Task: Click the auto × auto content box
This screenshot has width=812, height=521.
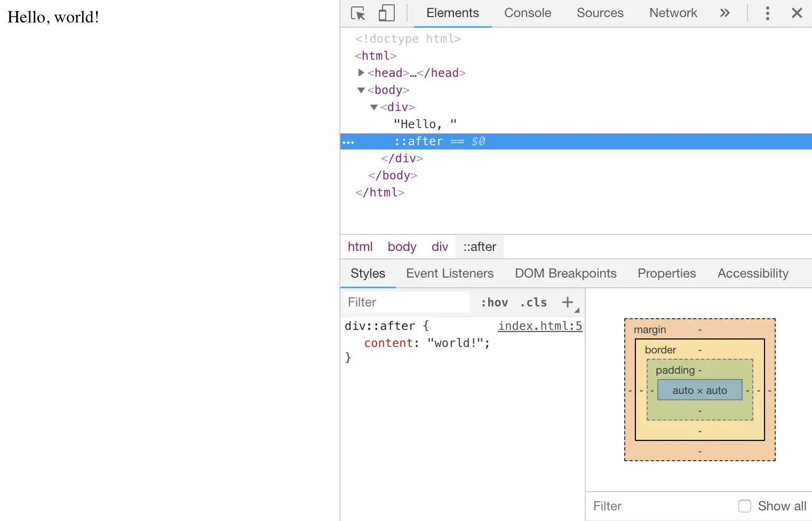Action: 699,390
